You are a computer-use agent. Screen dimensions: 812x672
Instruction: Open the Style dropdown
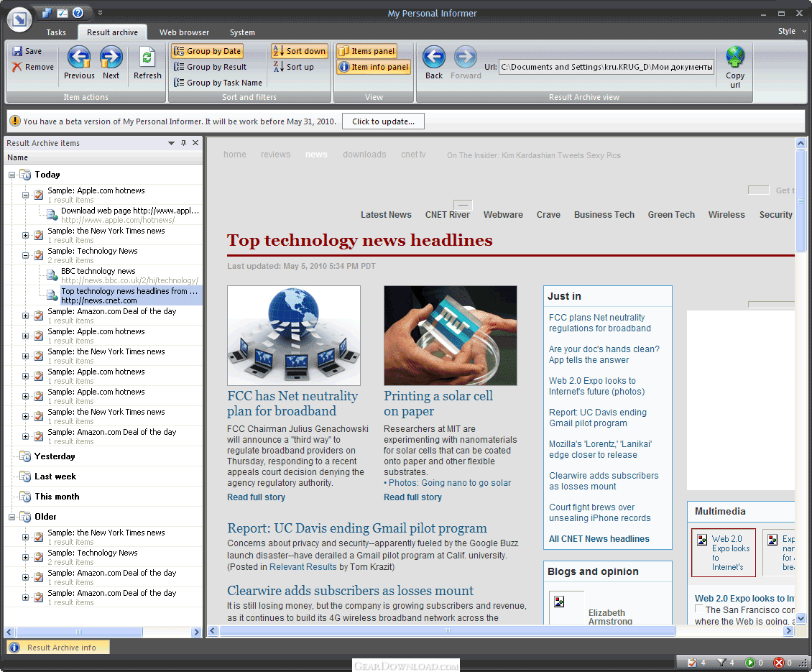(792, 31)
